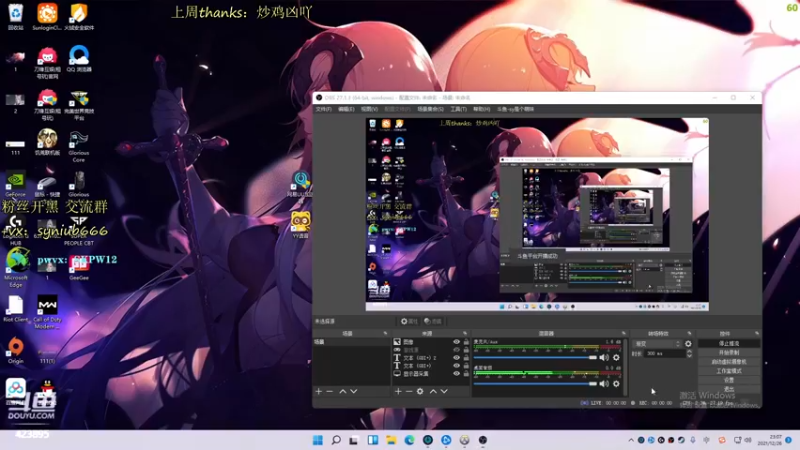Open Mic/Aux audio settings gear

pos(616,358)
